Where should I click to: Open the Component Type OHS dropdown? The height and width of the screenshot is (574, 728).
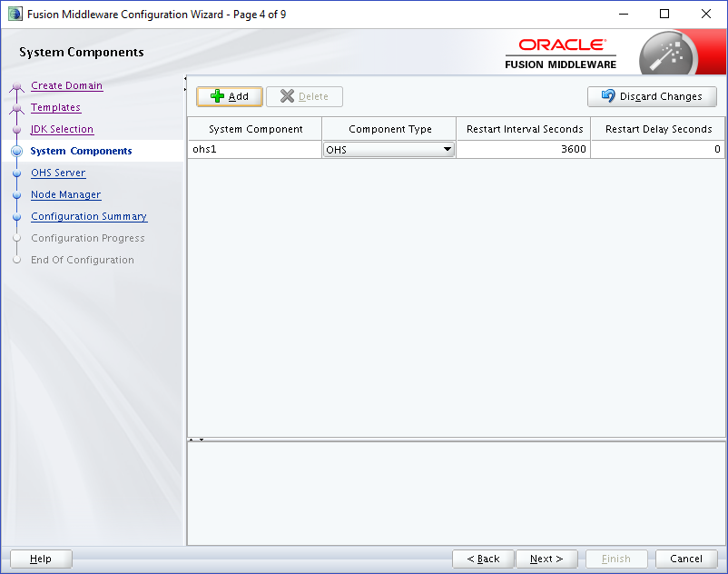[389, 150]
